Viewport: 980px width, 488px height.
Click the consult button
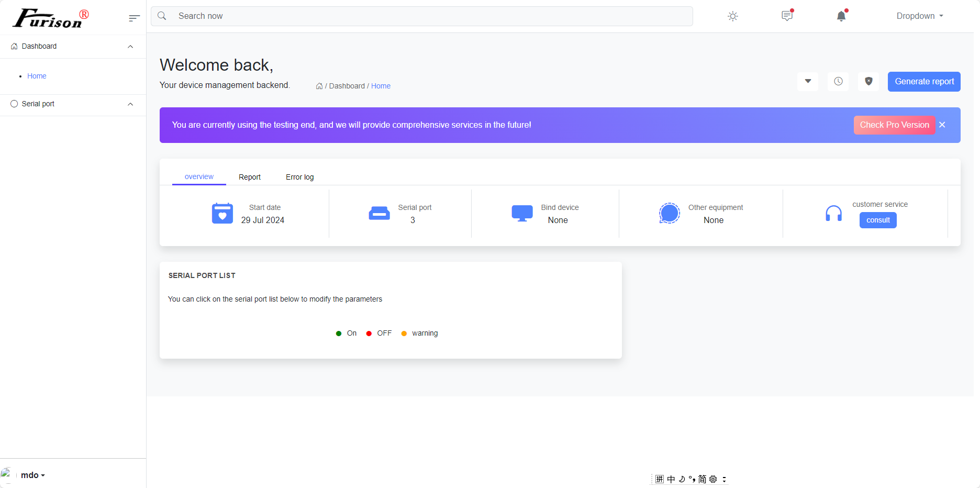(x=878, y=220)
